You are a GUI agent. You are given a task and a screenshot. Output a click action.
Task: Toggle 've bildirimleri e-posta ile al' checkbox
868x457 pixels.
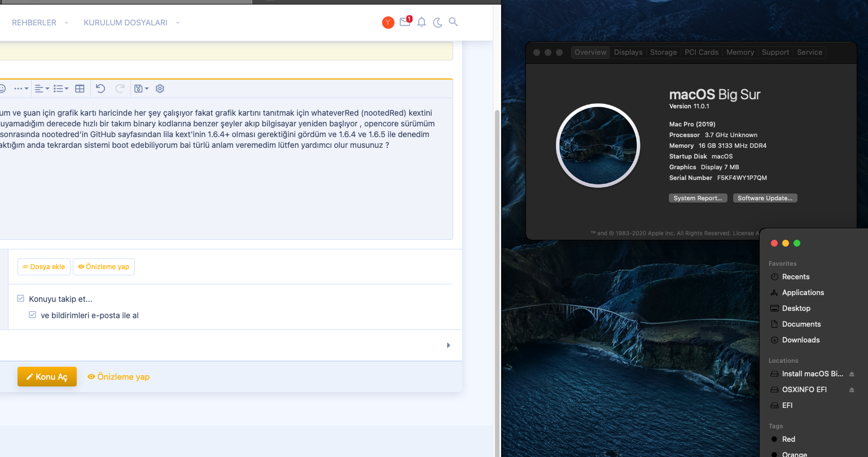click(33, 315)
